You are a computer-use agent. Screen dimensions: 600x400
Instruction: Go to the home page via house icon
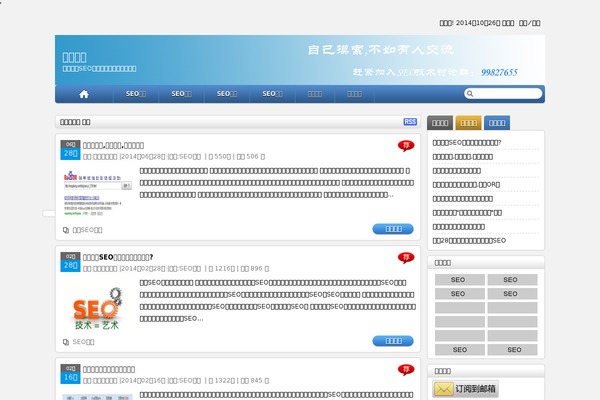84,94
